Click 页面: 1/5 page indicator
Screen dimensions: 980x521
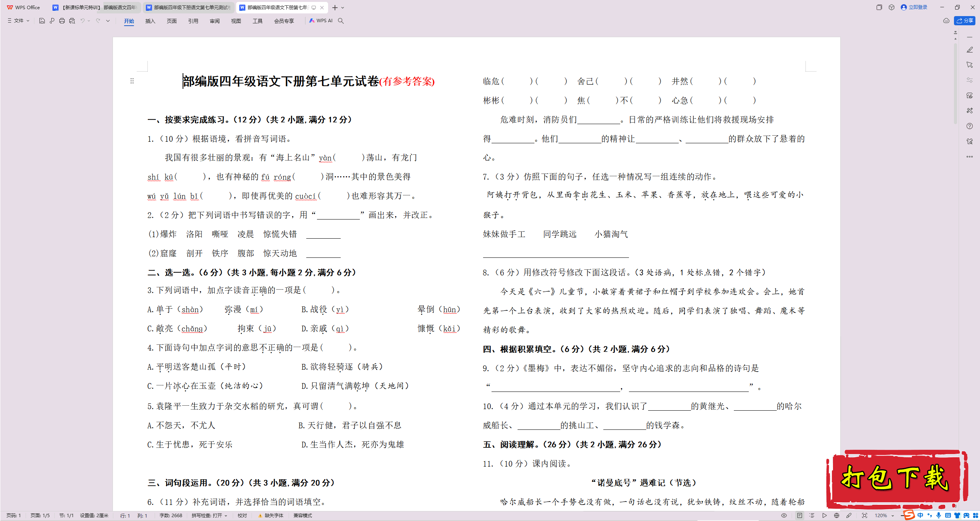(40, 516)
